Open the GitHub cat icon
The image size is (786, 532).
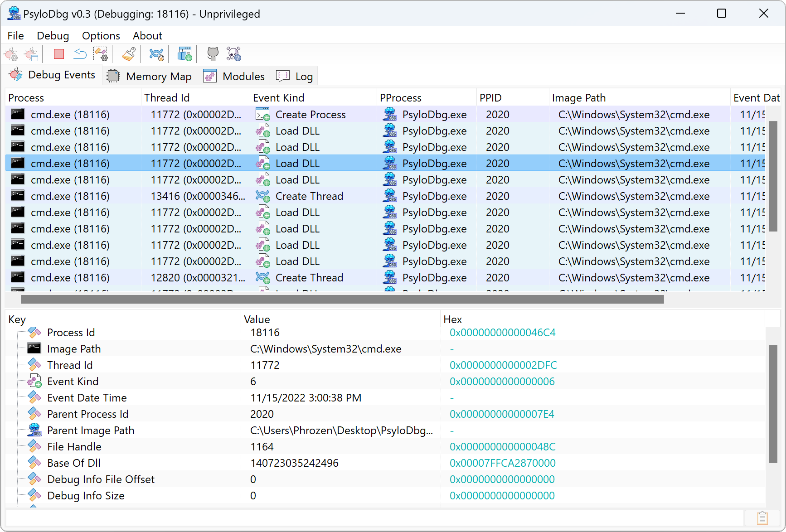pos(213,54)
